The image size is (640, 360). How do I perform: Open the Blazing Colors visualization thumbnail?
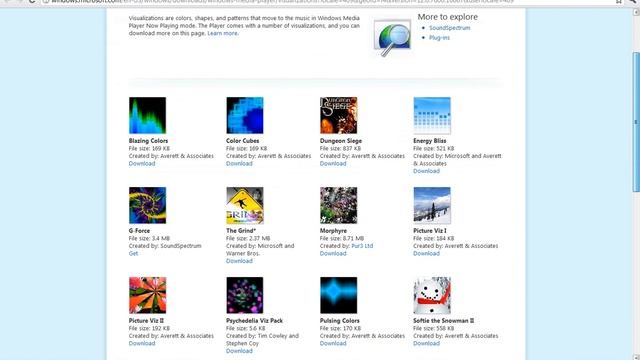tap(147, 116)
